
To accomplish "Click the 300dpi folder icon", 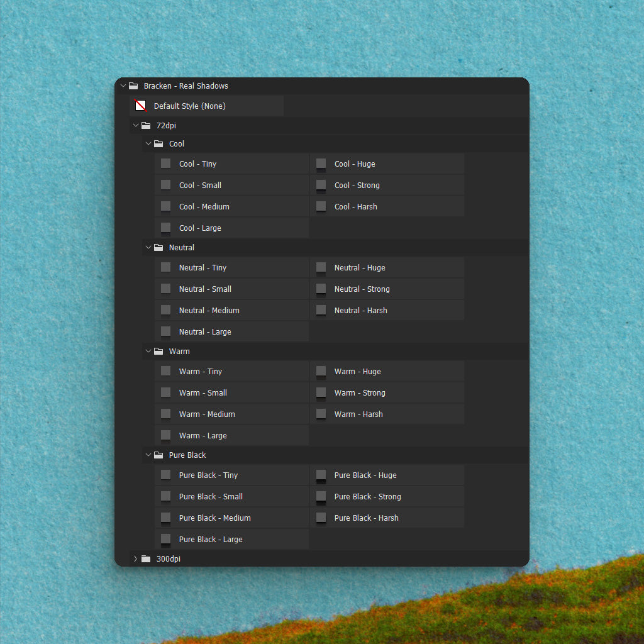I will (x=146, y=559).
